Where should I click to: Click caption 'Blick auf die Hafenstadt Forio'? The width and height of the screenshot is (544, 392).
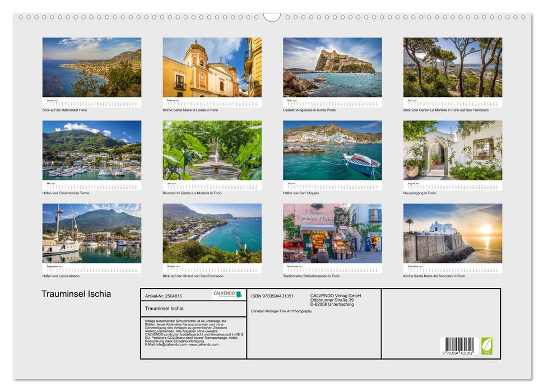point(64,110)
